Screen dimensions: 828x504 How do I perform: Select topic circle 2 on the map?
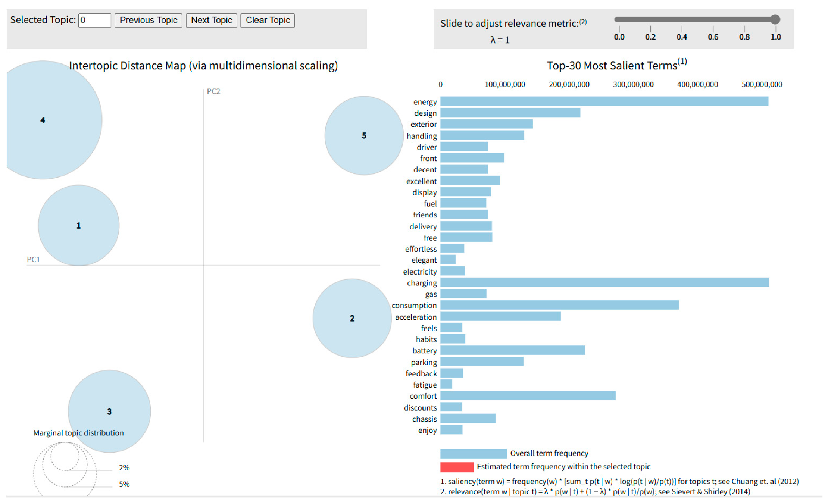[352, 318]
